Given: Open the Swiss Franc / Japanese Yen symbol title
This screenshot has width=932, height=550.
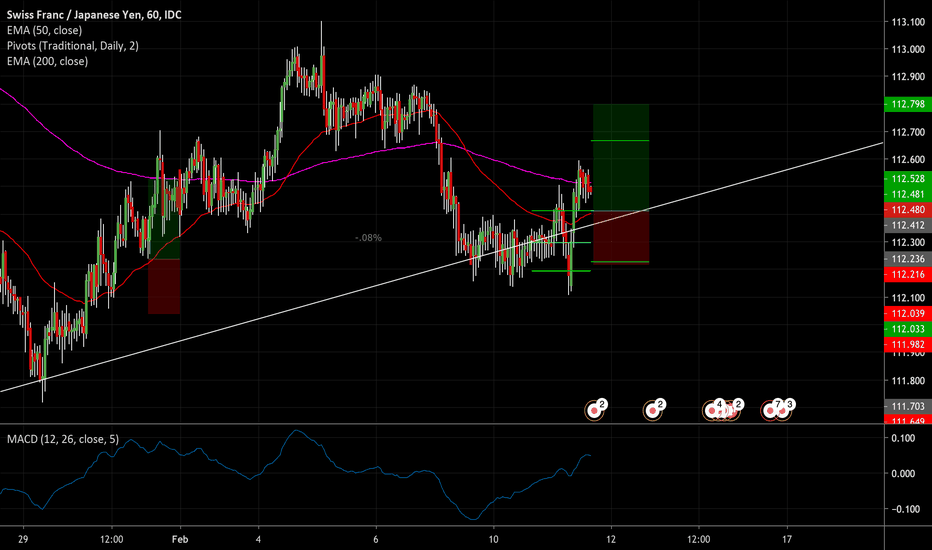Looking at the screenshot, I should 94,15.
